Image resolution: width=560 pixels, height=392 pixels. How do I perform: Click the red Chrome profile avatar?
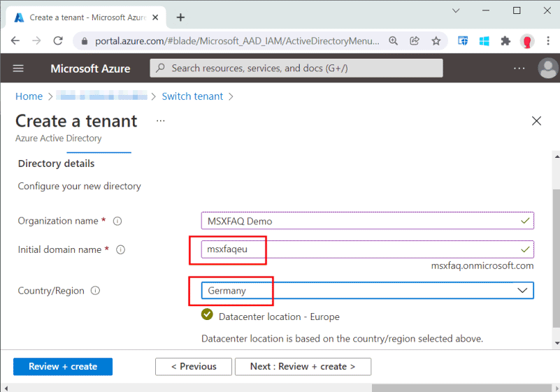click(527, 41)
